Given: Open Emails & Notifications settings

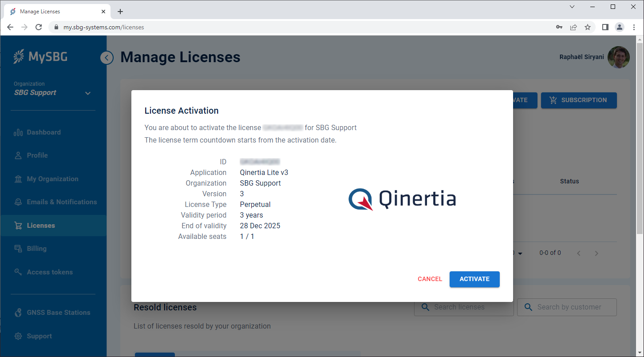Looking at the screenshot, I should 62,202.
